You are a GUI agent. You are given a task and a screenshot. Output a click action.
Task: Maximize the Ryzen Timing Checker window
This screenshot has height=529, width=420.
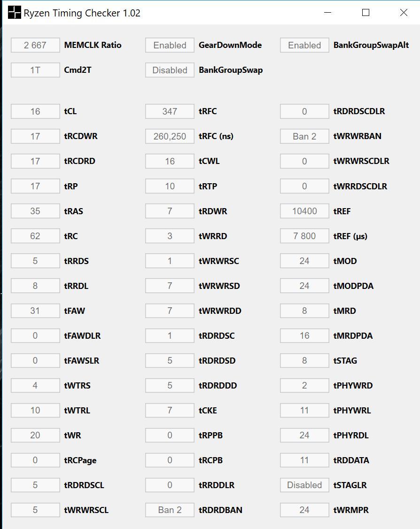[x=366, y=13]
